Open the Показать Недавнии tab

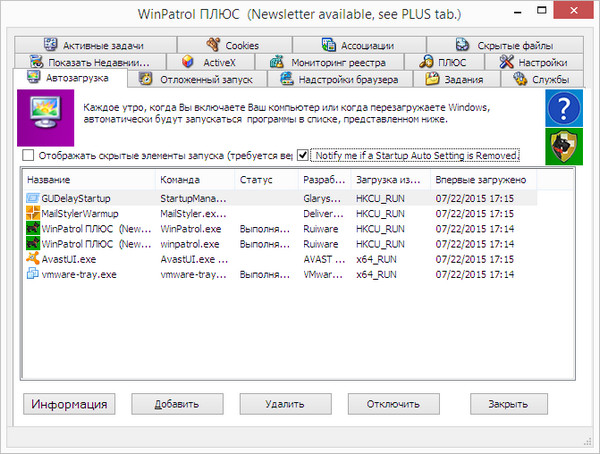click(x=90, y=62)
